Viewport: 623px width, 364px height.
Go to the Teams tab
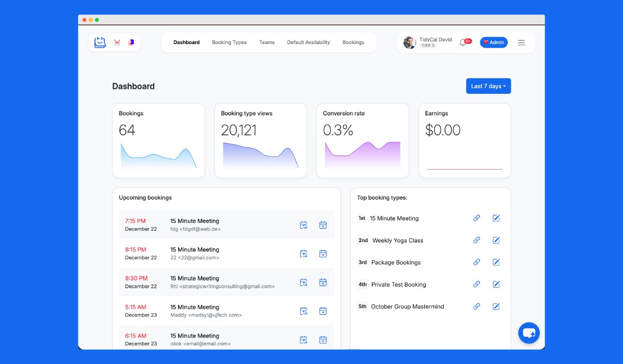click(267, 43)
